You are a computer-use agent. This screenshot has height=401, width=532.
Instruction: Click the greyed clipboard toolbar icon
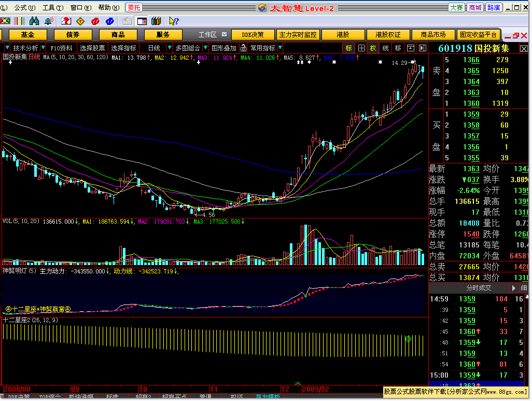click(x=128, y=21)
